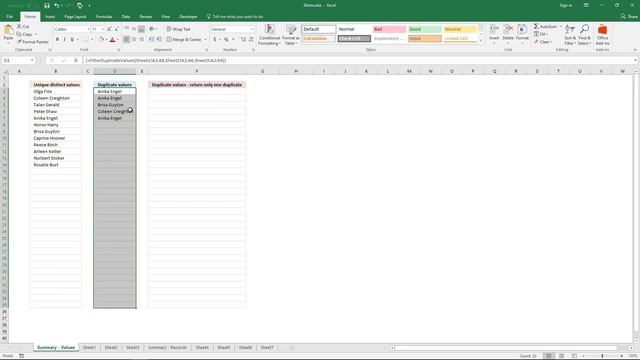Click Merge & Center button

[x=184, y=40]
